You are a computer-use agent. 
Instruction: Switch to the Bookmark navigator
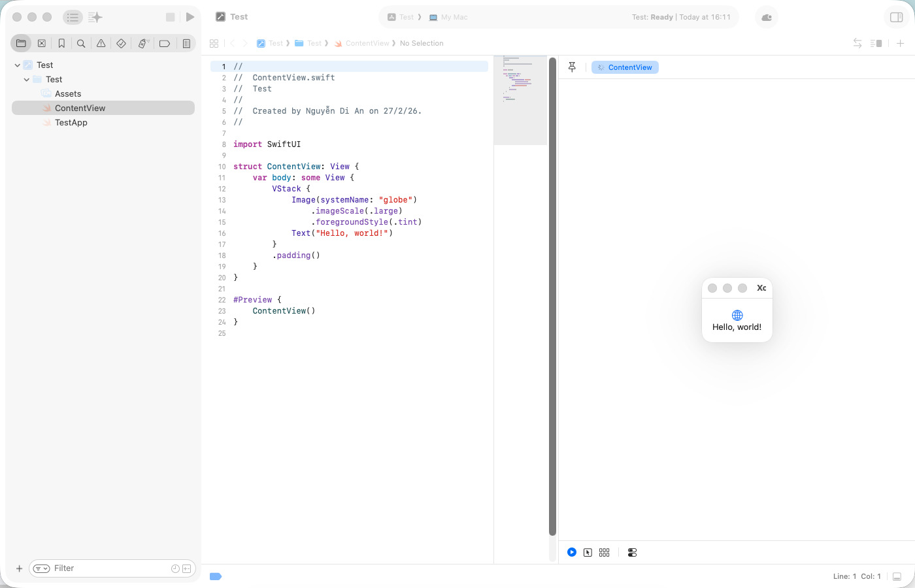61,43
